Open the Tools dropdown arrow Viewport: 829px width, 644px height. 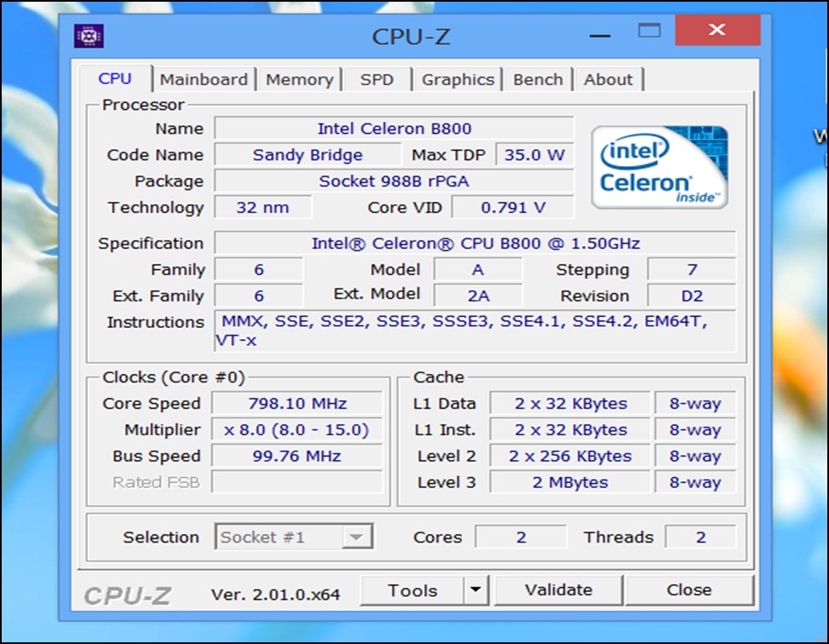(x=475, y=589)
